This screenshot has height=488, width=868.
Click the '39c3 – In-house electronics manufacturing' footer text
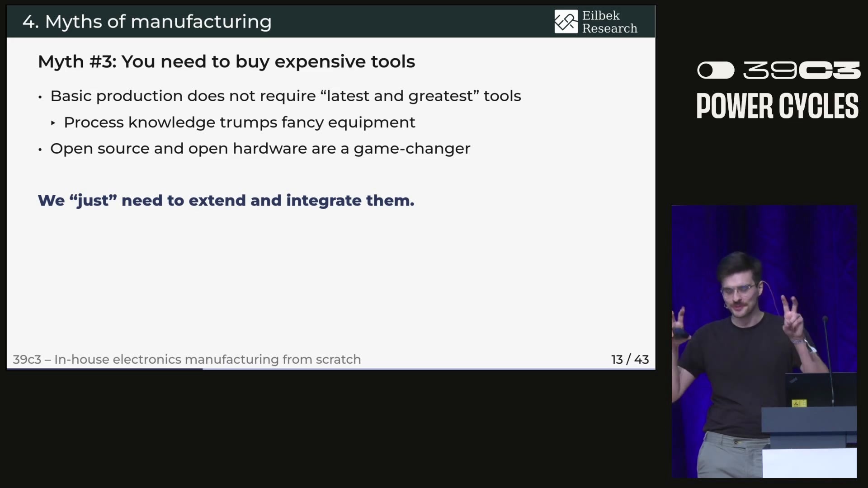pos(187,359)
